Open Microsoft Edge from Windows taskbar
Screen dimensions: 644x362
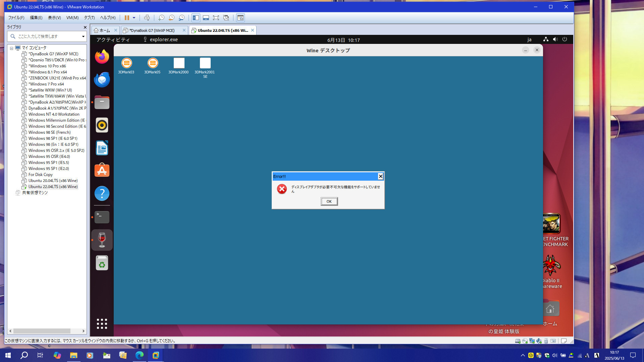(139, 355)
